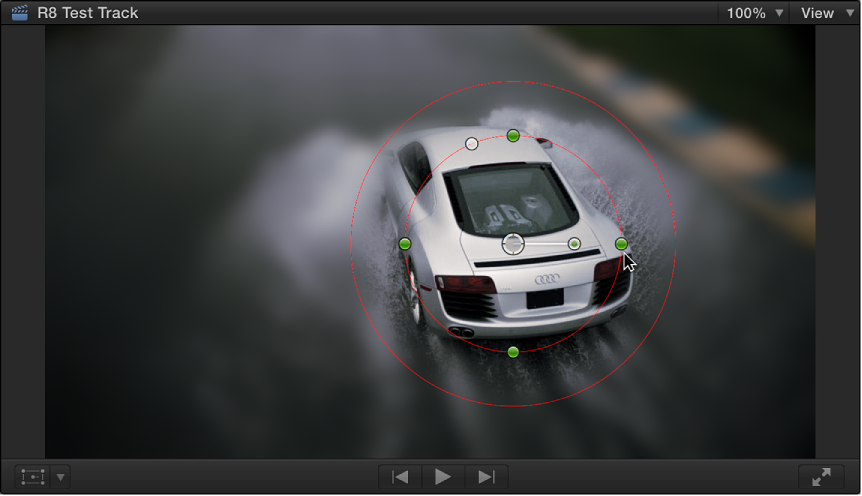Open the 100% zoom level dropdown
This screenshot has width=862, height=496.
pos(754,13)
